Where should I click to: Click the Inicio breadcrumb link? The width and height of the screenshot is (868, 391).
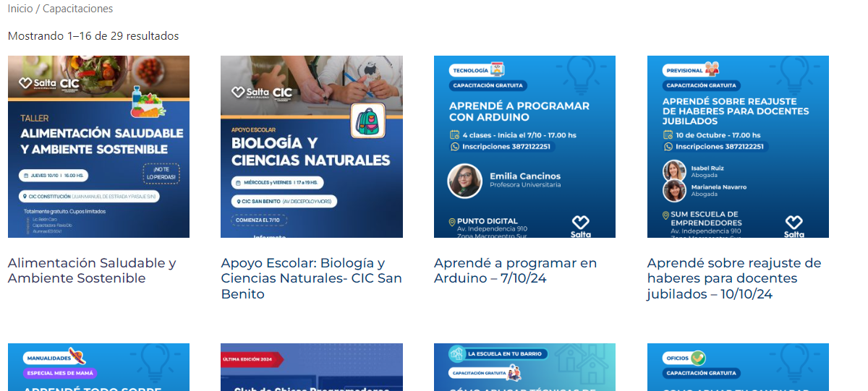pos(20,9)
